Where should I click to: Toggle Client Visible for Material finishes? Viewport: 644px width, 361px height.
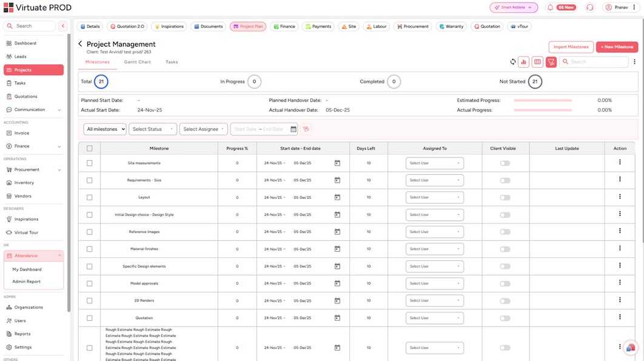pos(505,249)
